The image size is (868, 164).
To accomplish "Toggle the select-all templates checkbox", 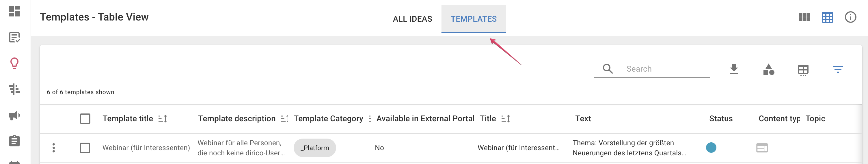I will 85,119.
